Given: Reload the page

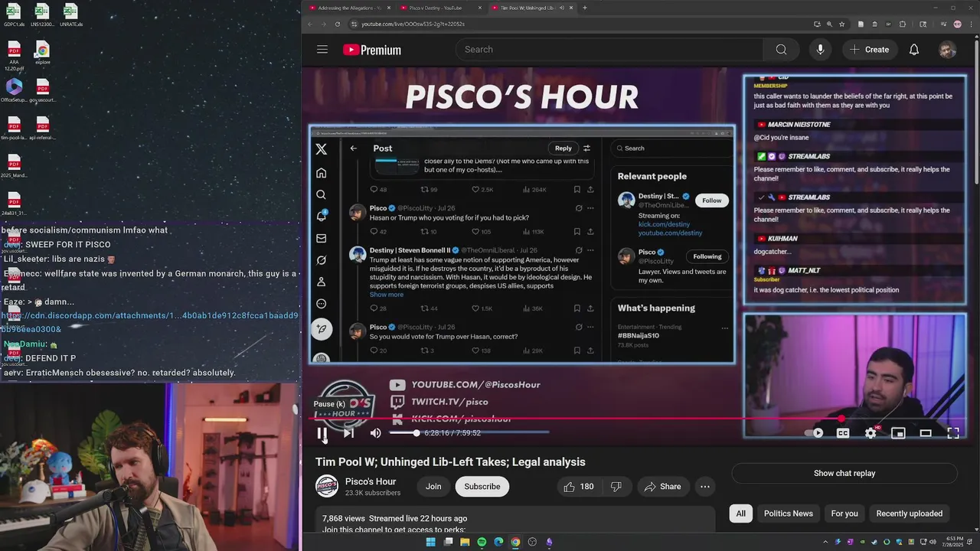Looking at the screenshot, I should coord(338,24).
